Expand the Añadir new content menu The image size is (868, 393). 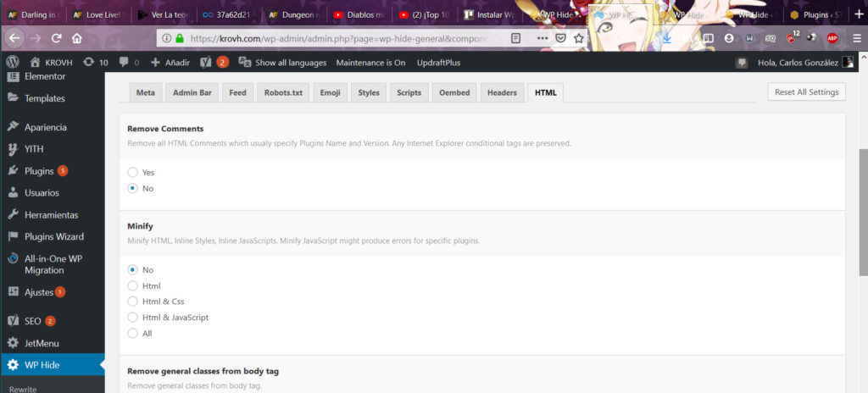click(x=170, y=63)
